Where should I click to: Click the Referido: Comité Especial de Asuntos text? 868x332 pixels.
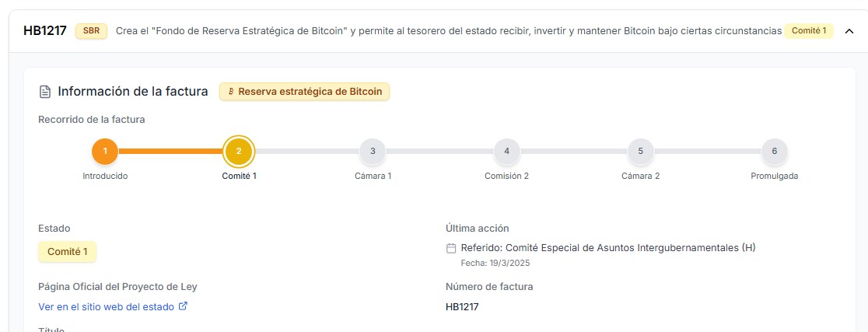pyautogui.click(x=607, y=248)
